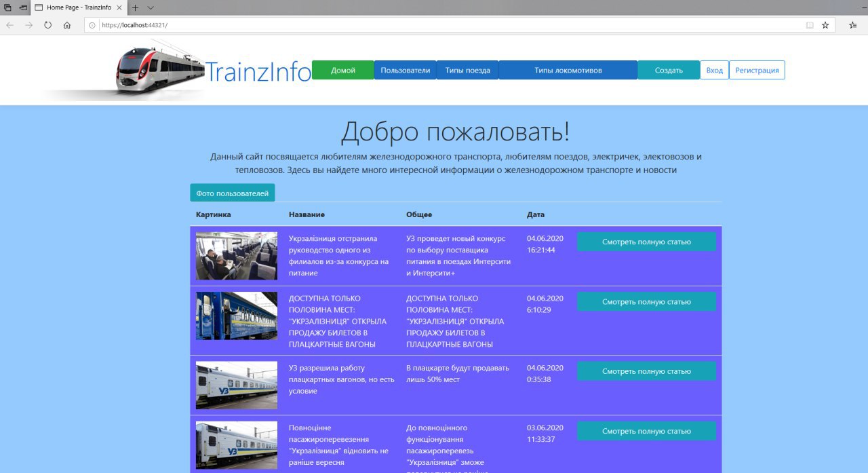Open the Типы поезда menu item
Screen dimensions: 868x473
click(x=468, y=70)
